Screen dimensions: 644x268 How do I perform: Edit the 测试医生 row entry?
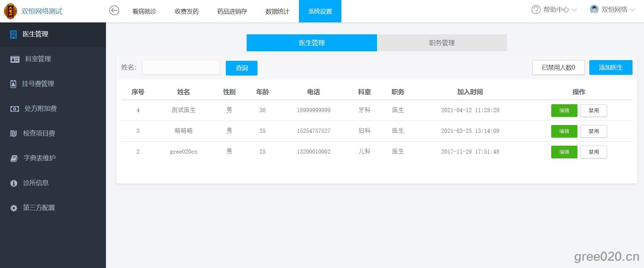(564, 110)
